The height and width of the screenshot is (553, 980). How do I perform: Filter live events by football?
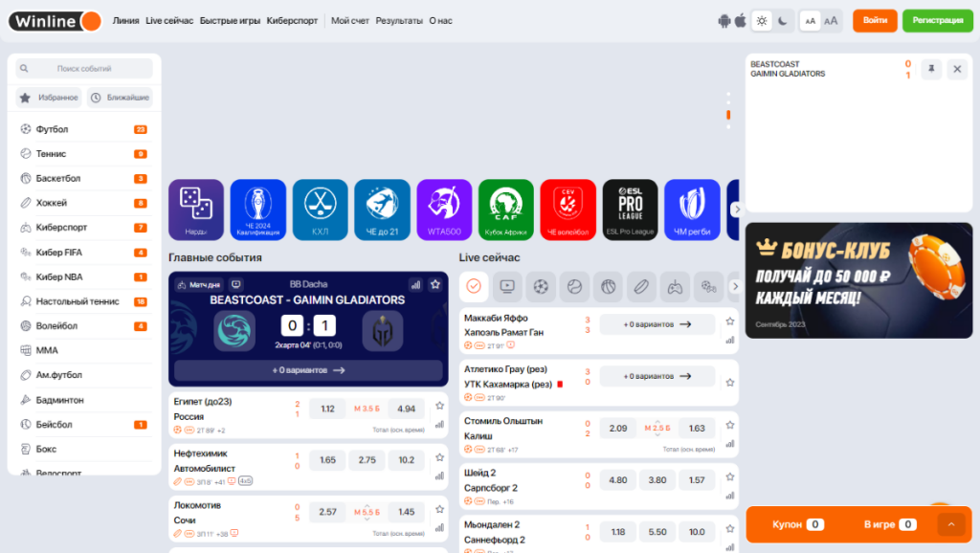pyautogui.click(x=541, y=287)
